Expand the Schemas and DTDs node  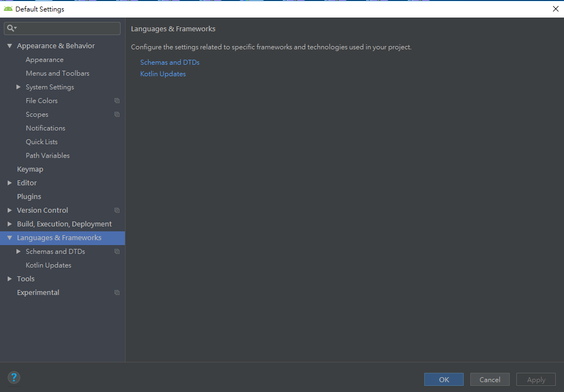[18, 251]
